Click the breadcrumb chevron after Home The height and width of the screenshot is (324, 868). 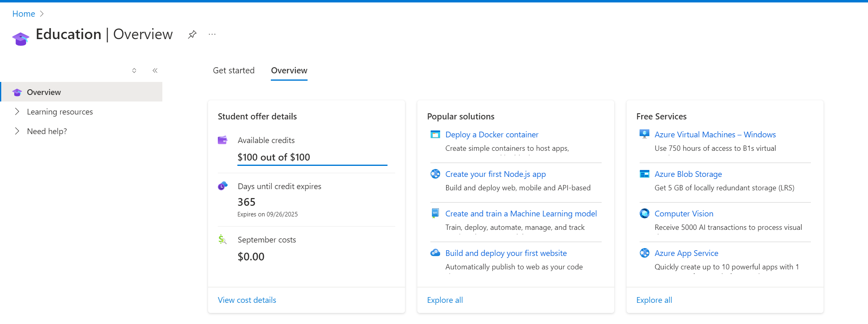pos(42,14)
